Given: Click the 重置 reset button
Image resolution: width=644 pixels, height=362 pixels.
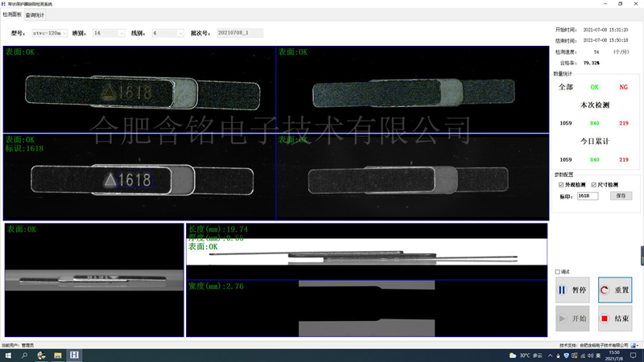Looking at the screenshot, I should point(615,290).
